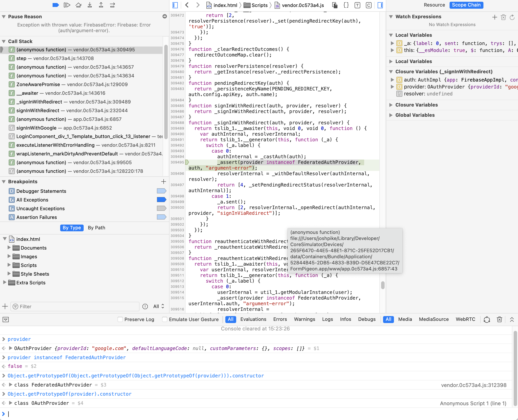Add a new watch expression with the plus icon
Screen dimensions: 518x420
tap(495, 17)
